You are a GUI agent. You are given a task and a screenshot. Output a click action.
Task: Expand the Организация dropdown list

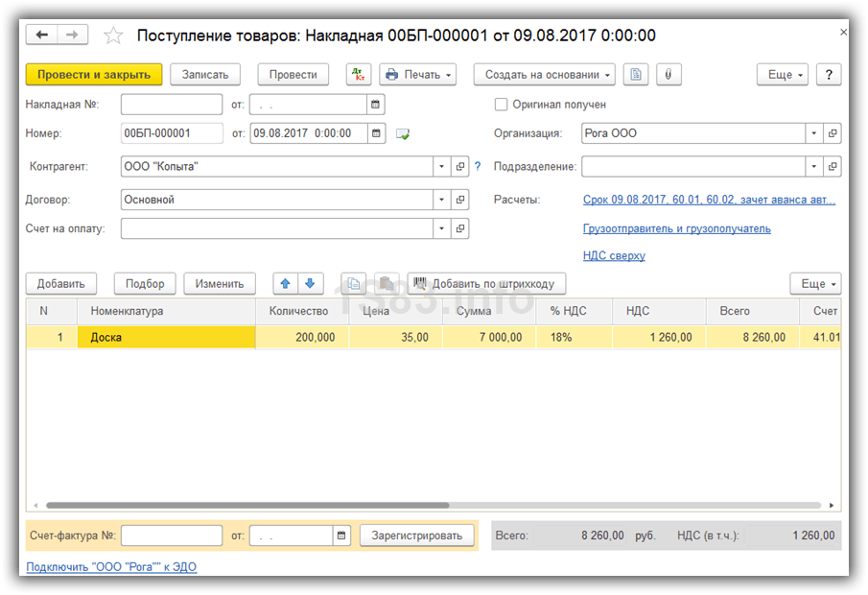(x=813, y=133)
